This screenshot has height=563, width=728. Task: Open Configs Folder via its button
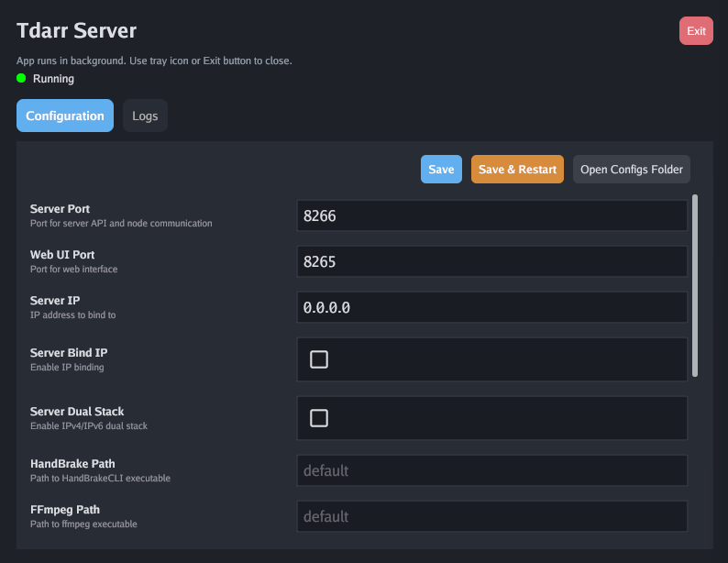point(632,170)
